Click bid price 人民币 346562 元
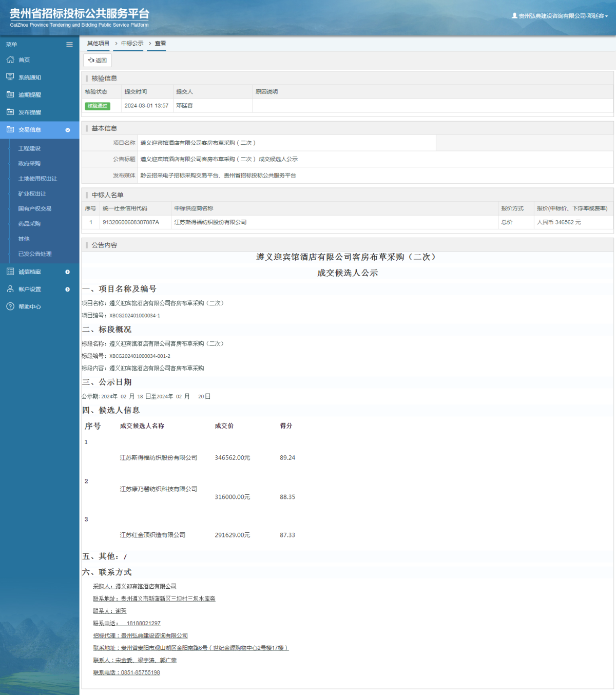Viewport: 616px width, 695px height. click(x=559, y=222)
